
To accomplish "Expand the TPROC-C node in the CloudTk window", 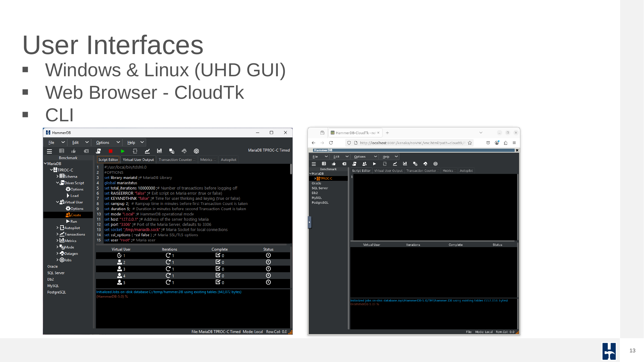I will [x=315, y=178].
